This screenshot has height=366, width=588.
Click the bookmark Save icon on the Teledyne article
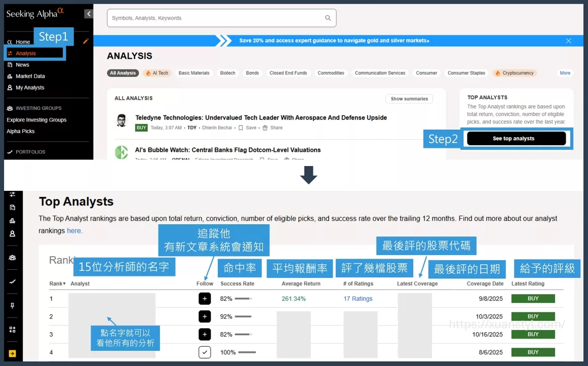coord(241,128)
